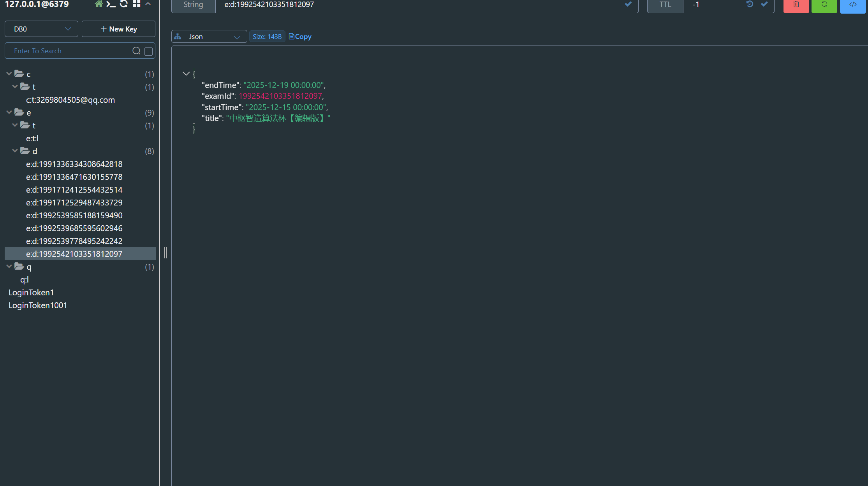Viewport: 868px width, 486px height.
Task: Click the grid menu icon
Action: tap(136, 4)
